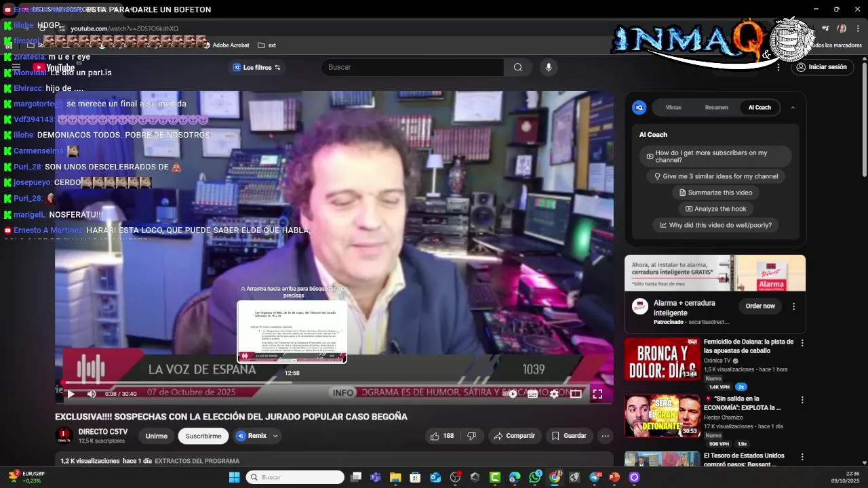Open the Los filtros dropdown
868x488 pixels.
pyautogui.click(x=257, y=67)
